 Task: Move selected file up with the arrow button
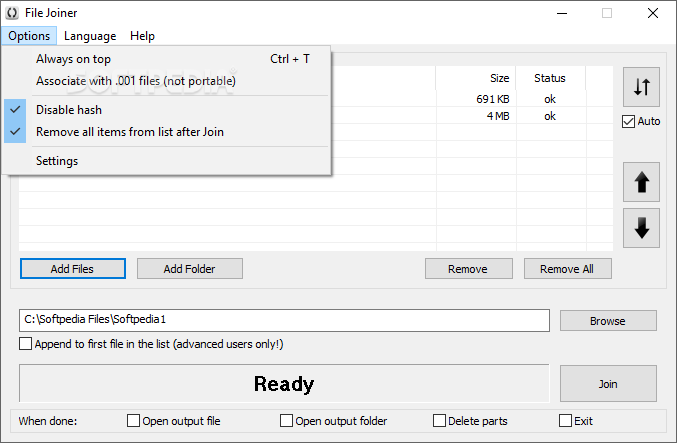pyautogui.click(x=641, y=182)
